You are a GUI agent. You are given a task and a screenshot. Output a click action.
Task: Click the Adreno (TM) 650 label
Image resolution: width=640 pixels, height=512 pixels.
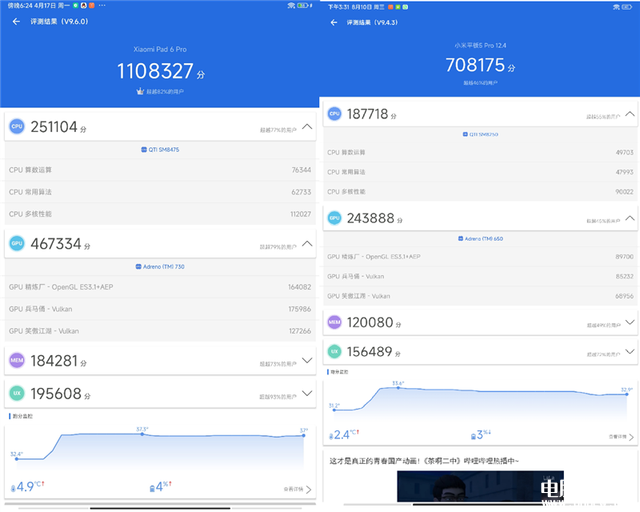pyautogui.click(x=484, y=238)
